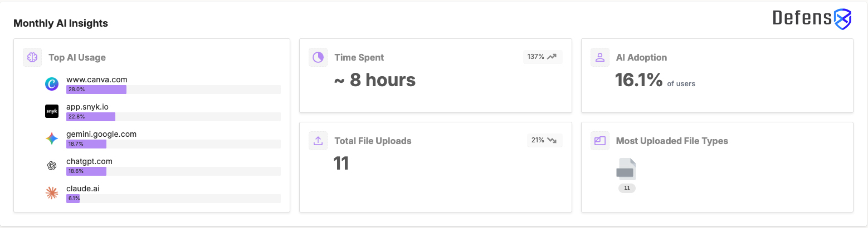Click the Most Uploaded File Types icon
The image size is (868, 228).
coord(600,141)
